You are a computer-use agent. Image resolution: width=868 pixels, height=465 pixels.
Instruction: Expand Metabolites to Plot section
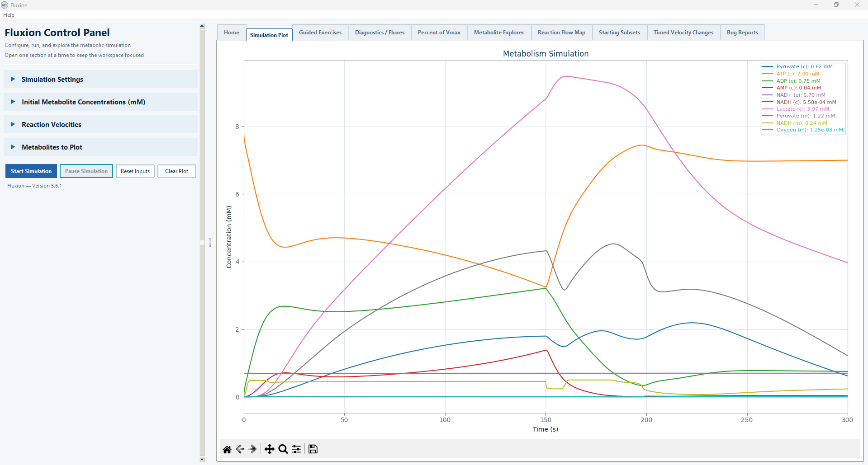point(101,147)
